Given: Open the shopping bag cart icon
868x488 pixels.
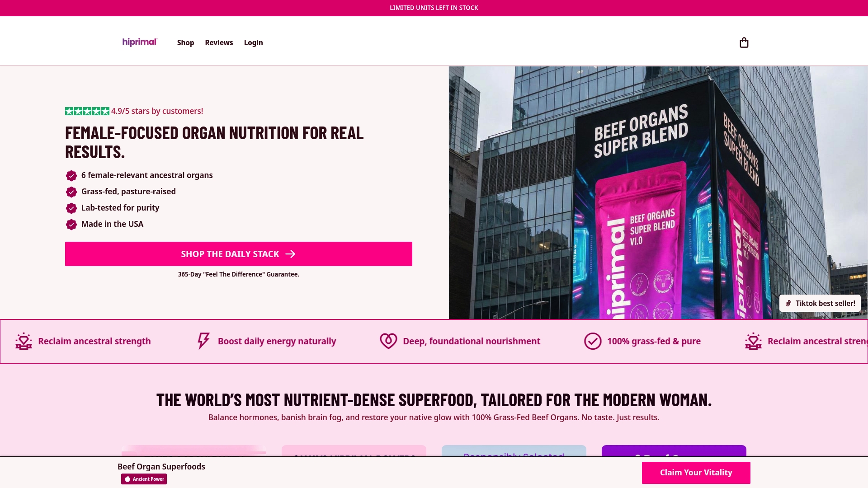Looking at the screenshot, I should coord(744,42).
